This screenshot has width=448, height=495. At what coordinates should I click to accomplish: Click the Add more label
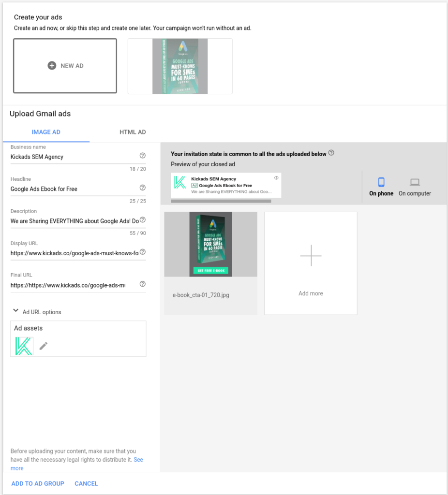tap(311, 293)
